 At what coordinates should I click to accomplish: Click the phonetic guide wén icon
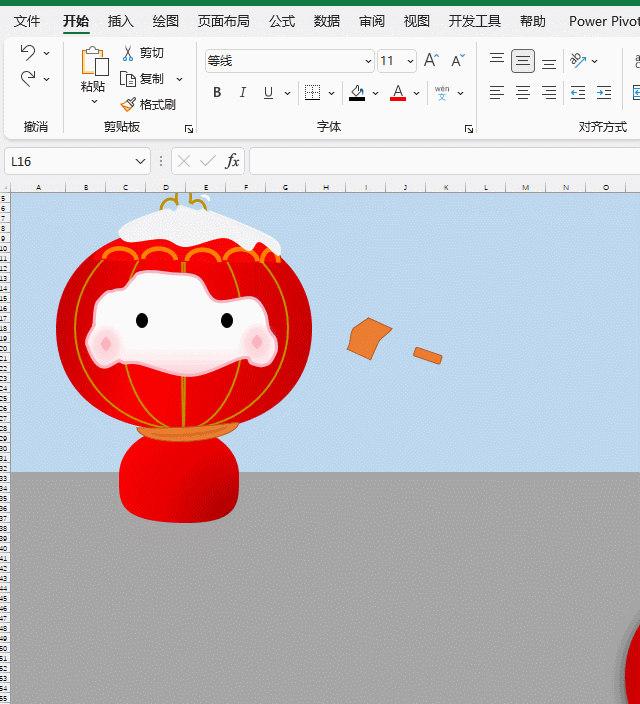click(x=442, y=93)
